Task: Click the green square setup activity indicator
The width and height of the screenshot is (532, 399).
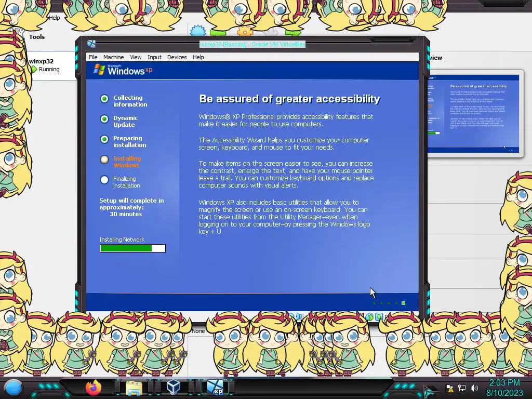Action: coord(403,303)
